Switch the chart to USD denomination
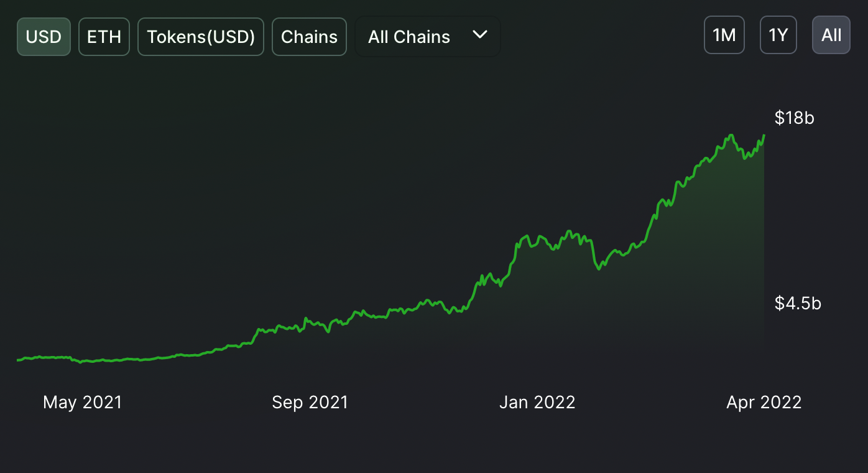868x473 pixels. pyautogui.click(x=44, y=37)
